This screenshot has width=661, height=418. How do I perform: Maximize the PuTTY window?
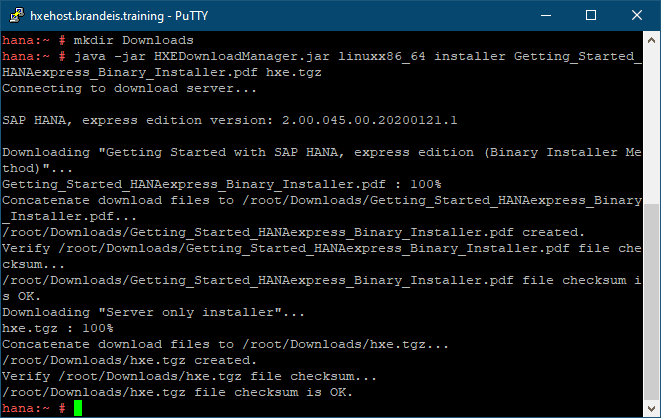(x=591, y=16)
